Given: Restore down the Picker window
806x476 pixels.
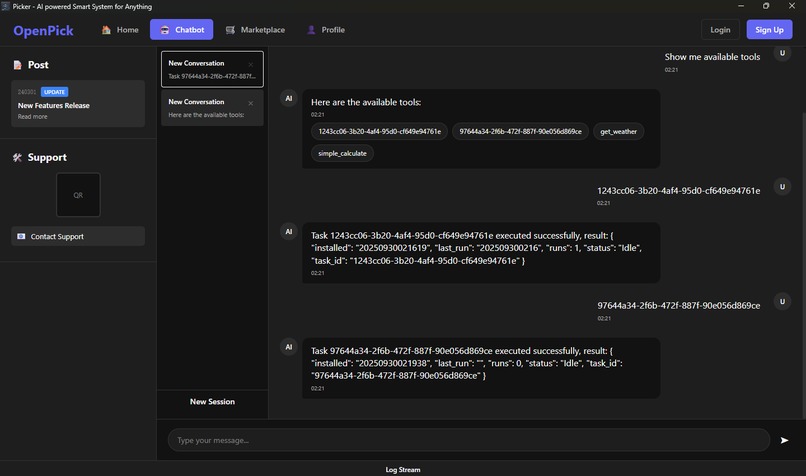Looking at the screenshot, I should [x=766, y=6].
